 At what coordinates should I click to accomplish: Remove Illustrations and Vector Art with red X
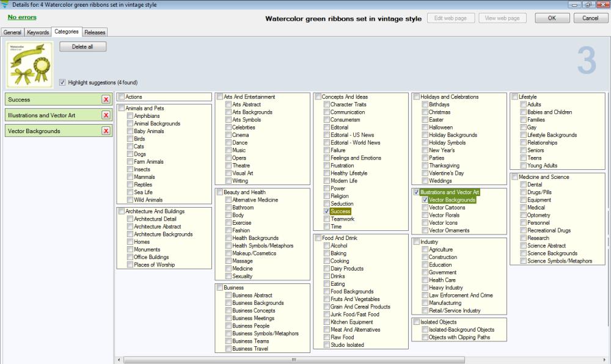tap(106, 115)
